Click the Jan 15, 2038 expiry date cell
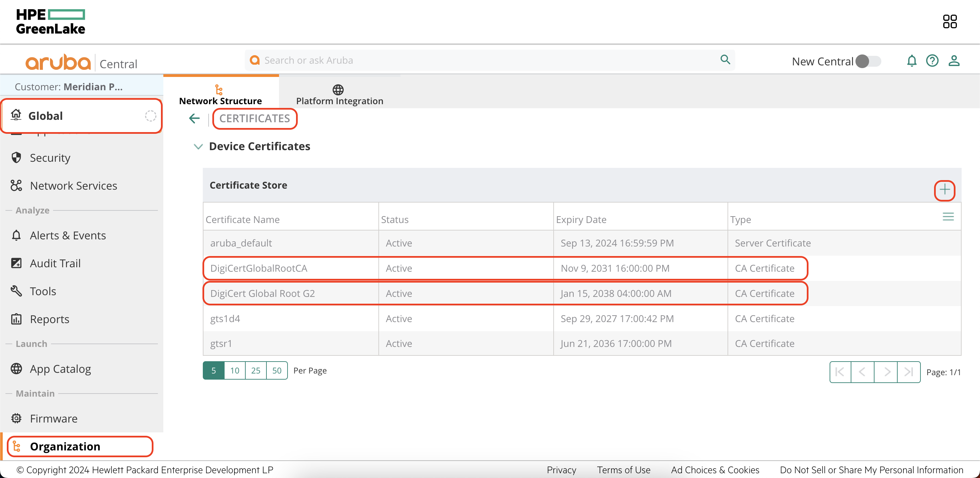The height and width of the screenshot is (478, 980). coord(616,293)
